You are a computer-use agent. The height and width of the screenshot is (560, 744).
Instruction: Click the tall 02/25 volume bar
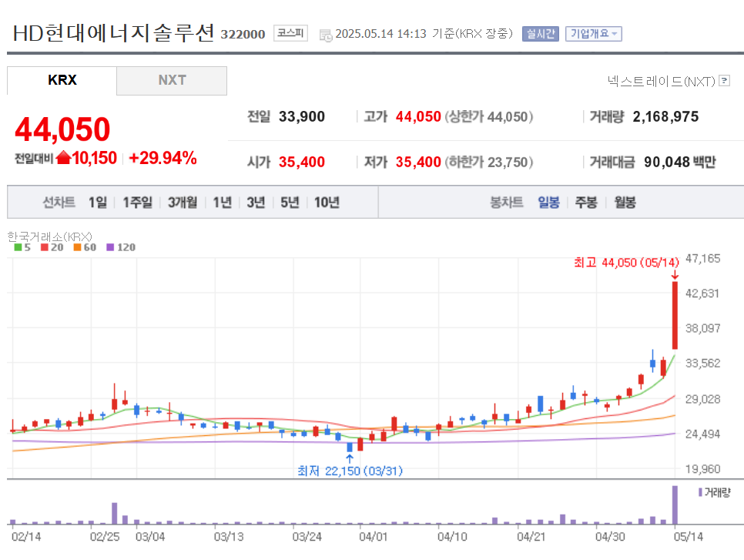[x=114, y=514]
